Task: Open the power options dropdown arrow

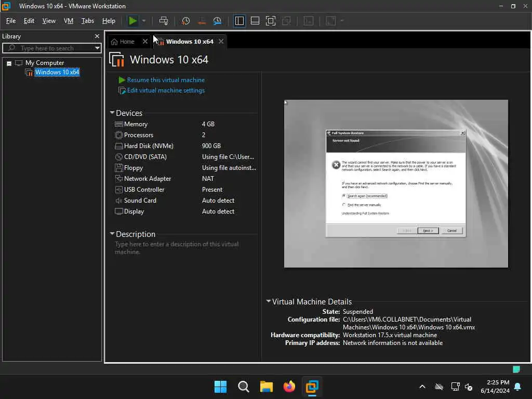Action: [x=144, y=21]
